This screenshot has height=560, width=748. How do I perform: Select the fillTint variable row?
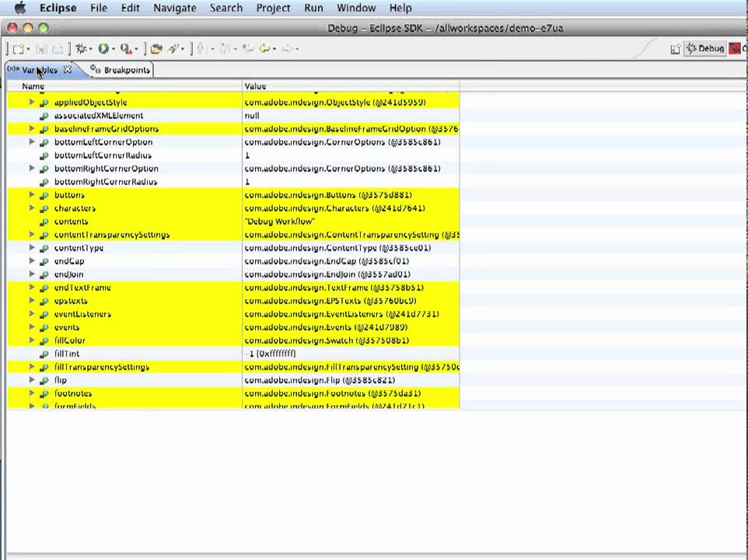click(233, 353)
